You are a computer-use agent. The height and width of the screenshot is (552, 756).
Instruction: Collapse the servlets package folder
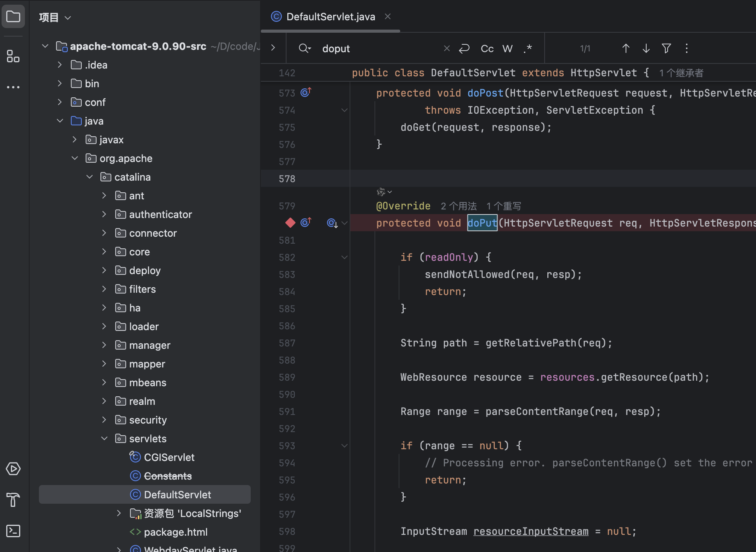pyautogui.click(x=104, y=438)
